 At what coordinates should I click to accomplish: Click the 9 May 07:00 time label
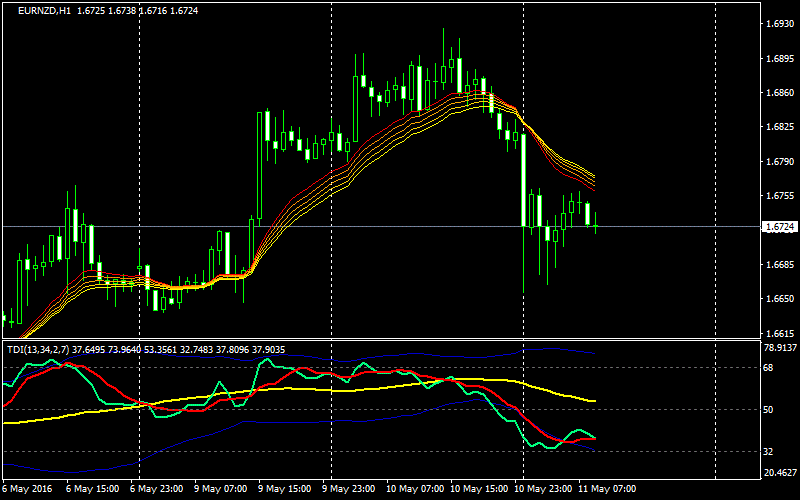pos(221,489)
